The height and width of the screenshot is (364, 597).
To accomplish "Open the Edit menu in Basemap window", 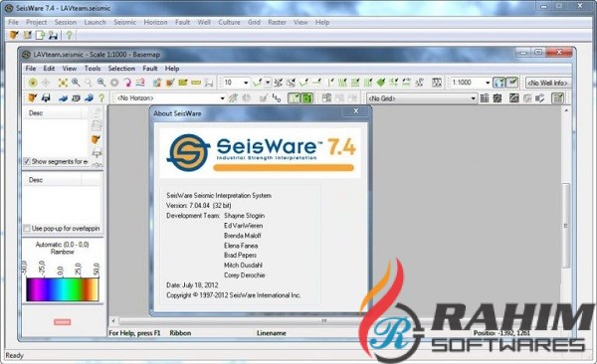I will [x=49, y=69].
